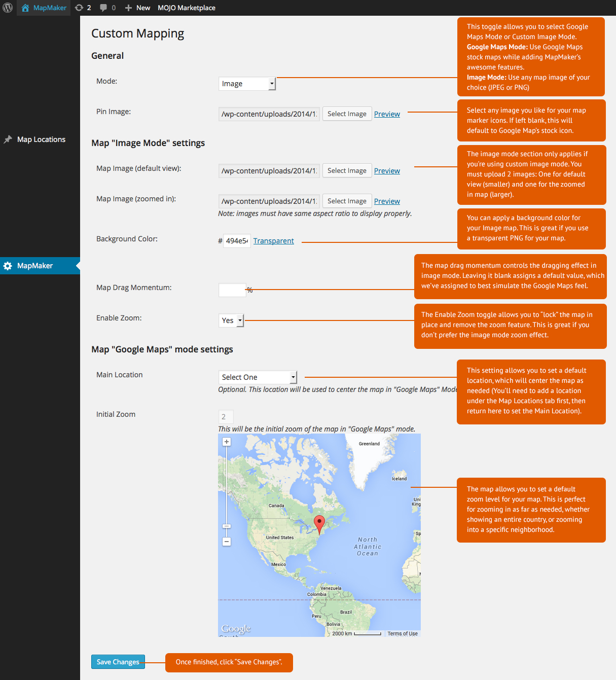Open Terms of Use on the map

(x=403, y=633)
